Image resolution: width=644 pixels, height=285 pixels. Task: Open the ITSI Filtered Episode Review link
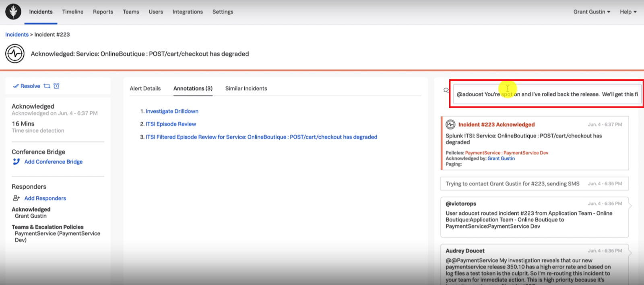coord(261,137)
